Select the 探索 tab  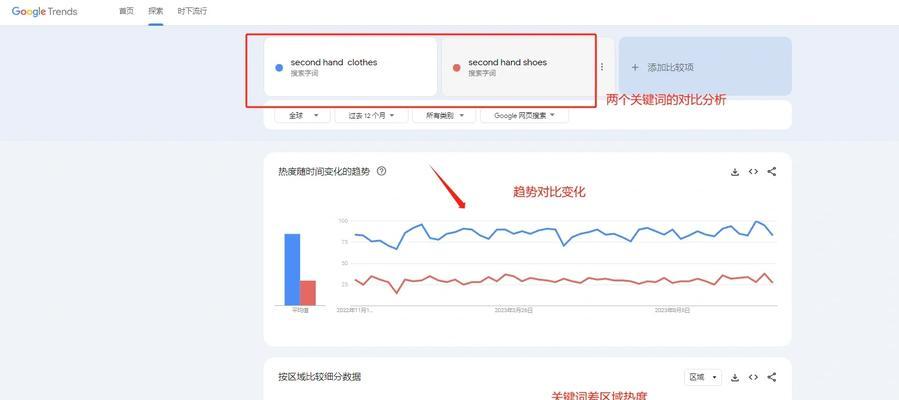pyautogui.click(x=155, y=11)
